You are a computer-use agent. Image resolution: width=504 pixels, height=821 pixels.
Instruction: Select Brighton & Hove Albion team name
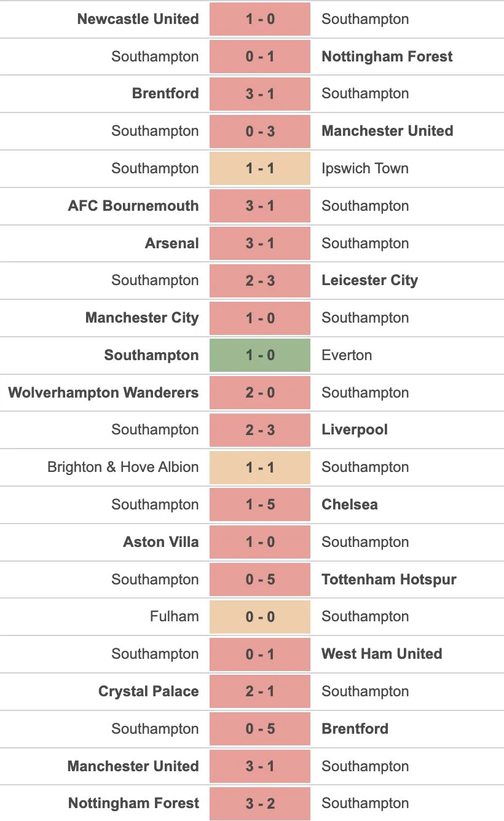(123, 467)
